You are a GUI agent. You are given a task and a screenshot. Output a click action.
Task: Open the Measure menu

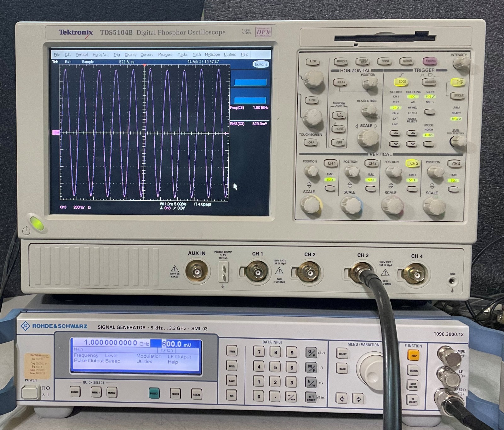pyautogui.click(x=165, y=54)
